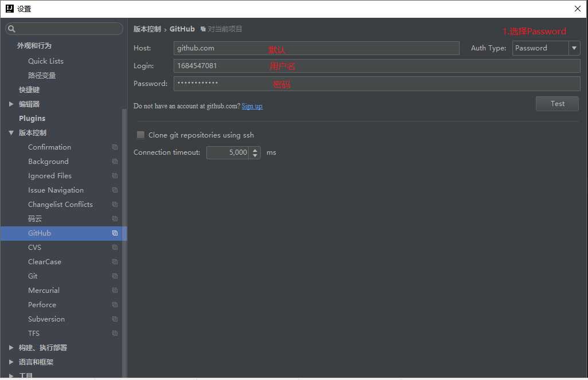Select Changelist Conflicts settings
This screenshot has height=380, width=588.
pyautogui.click(x=60, y=205)
